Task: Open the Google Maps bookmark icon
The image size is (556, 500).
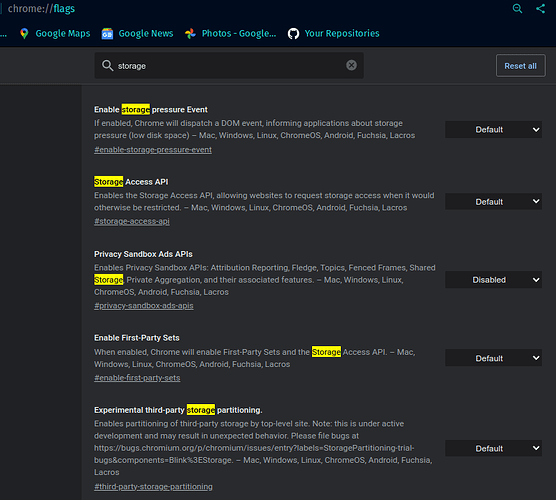Action: [x=24, y=33]
